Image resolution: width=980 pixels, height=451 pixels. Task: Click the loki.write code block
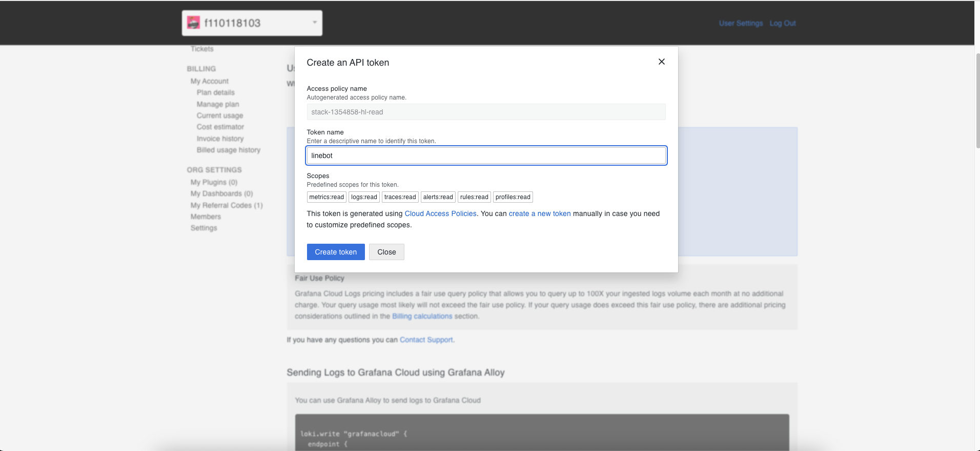pyautogui.click(x=542, y=433)
